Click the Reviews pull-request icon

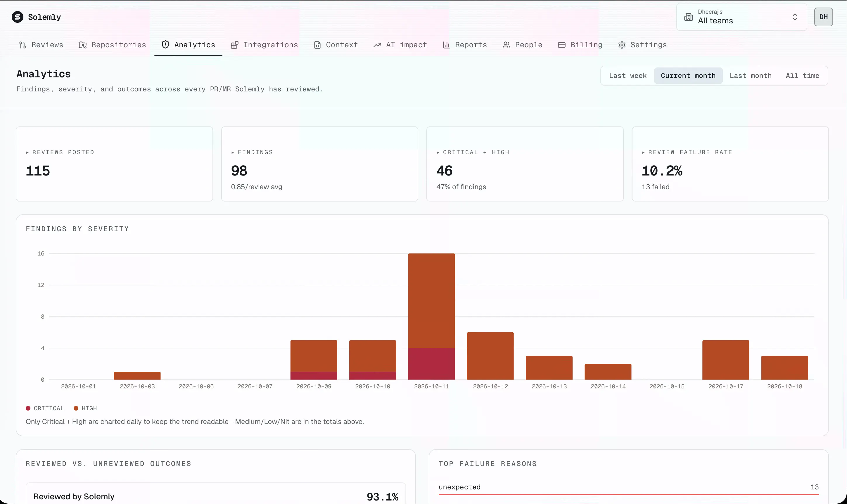pyautogui.click(x=23, y=45)
